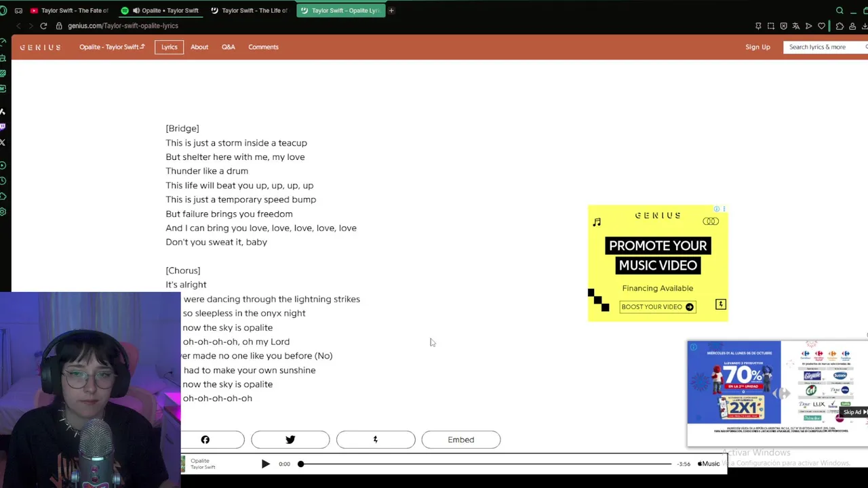The image size is (868, 488).
Task: Click lyric 'This is just a storm inside a teacup'
Action: [236, 143]
